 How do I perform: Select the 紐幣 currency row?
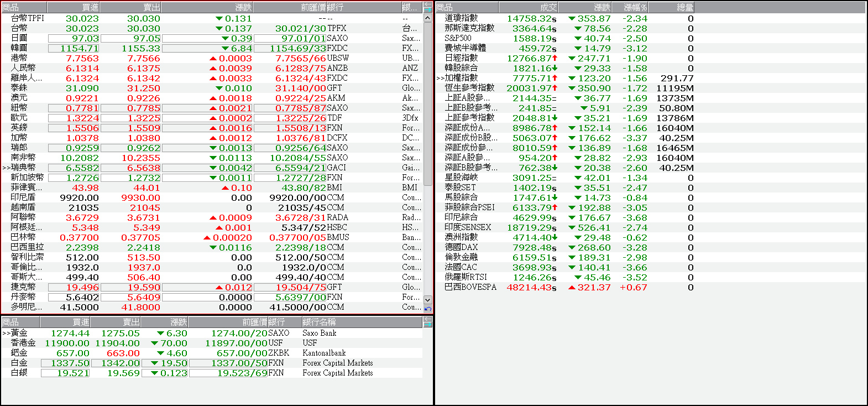[x=212, y=108]
